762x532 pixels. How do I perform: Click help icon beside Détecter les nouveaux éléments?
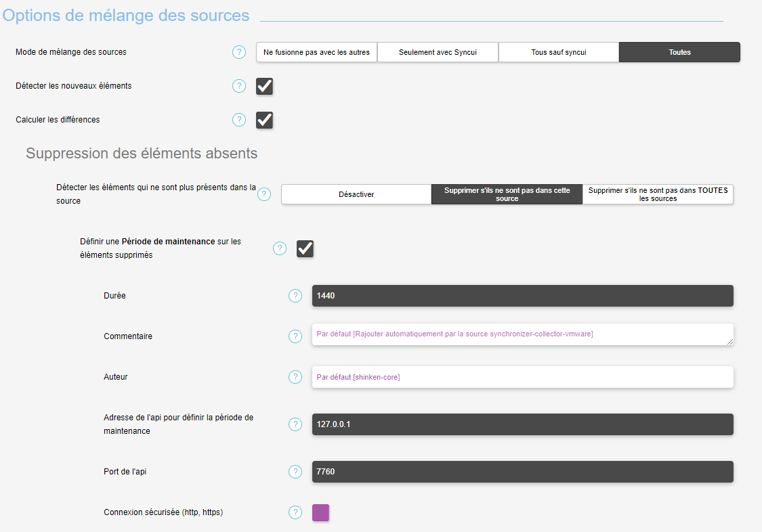tap(239, 86)
